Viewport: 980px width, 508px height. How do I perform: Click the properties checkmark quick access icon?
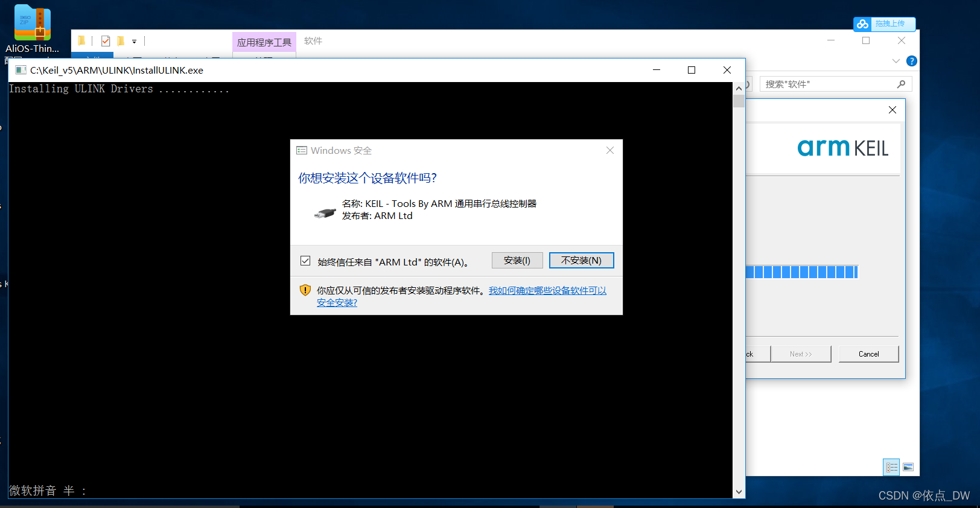pyautogui.click(x=106, y=41)
